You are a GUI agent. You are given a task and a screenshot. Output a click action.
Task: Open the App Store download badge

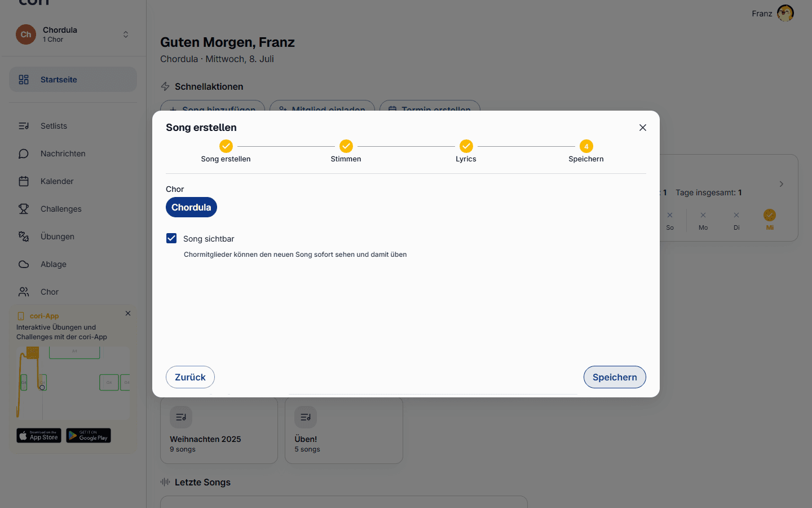39,436
